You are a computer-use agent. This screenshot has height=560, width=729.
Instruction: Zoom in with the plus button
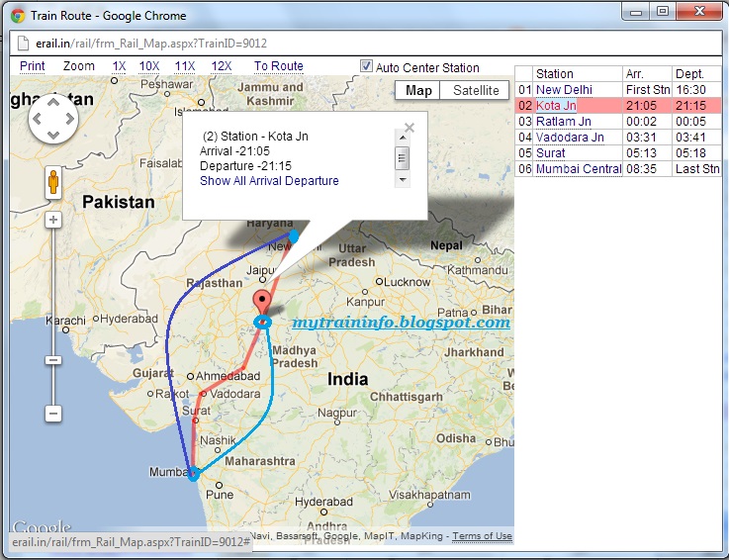point(53,220)
